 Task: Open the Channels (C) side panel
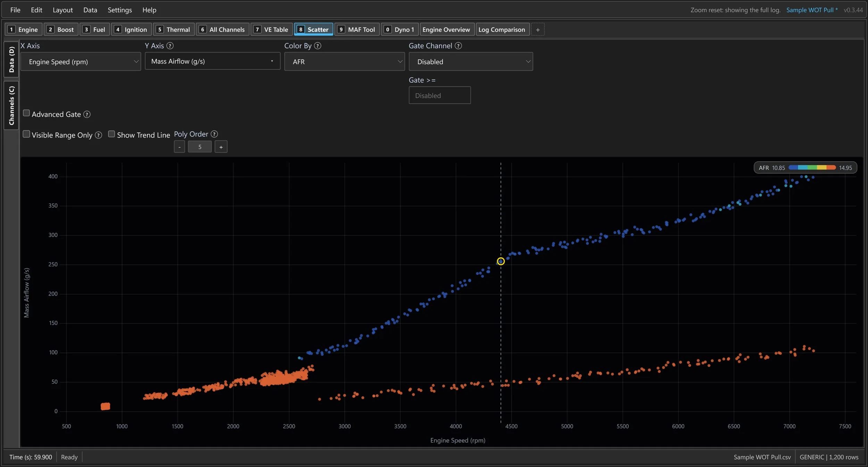[x=11, y=105]
